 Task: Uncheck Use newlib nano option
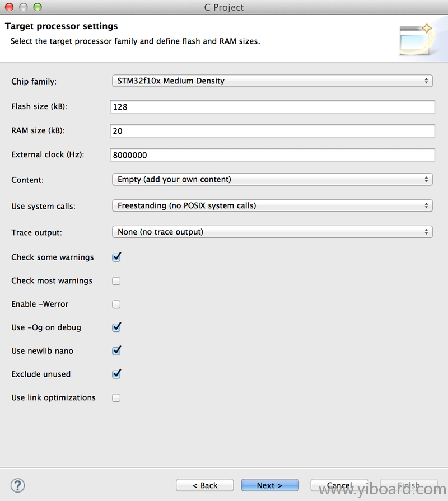[x=116, y=351]
